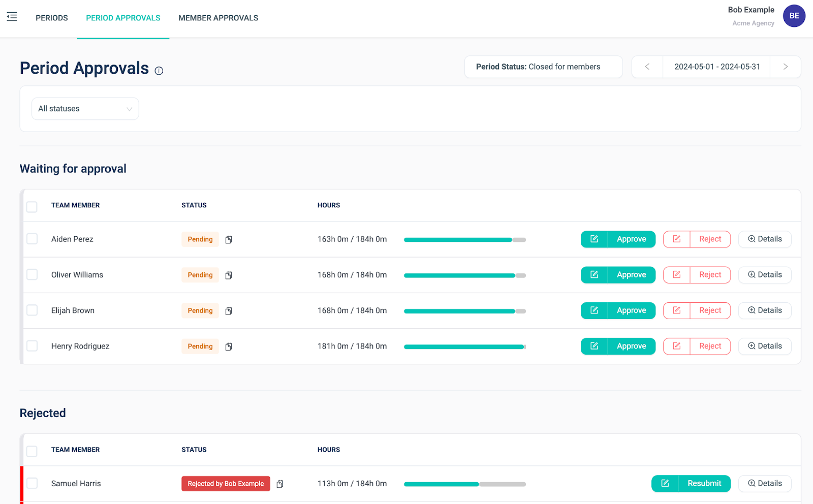Approve Henry Rodriguez's hours
813x504 pixels.
pyautogui.click(x=632, y=346)
